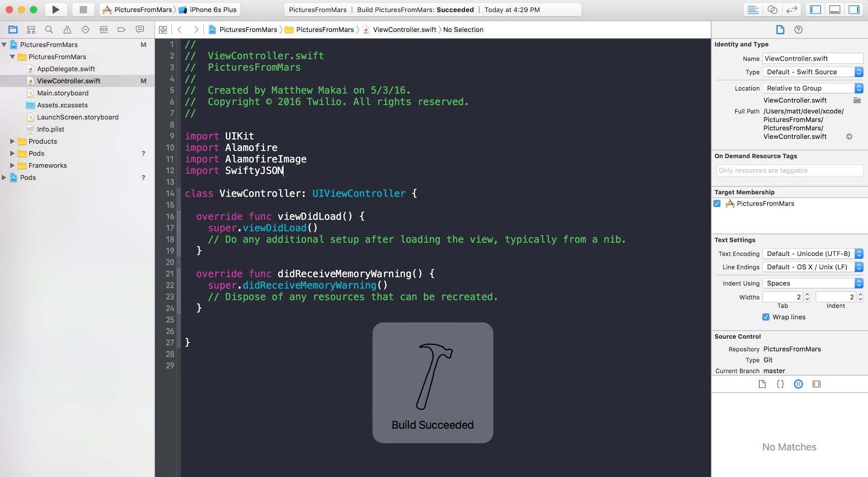The height and width of the screenshot is (477, 868).
Task: Expand the Frameworks group
Action: pyautogui.click(x=12, y=165)
